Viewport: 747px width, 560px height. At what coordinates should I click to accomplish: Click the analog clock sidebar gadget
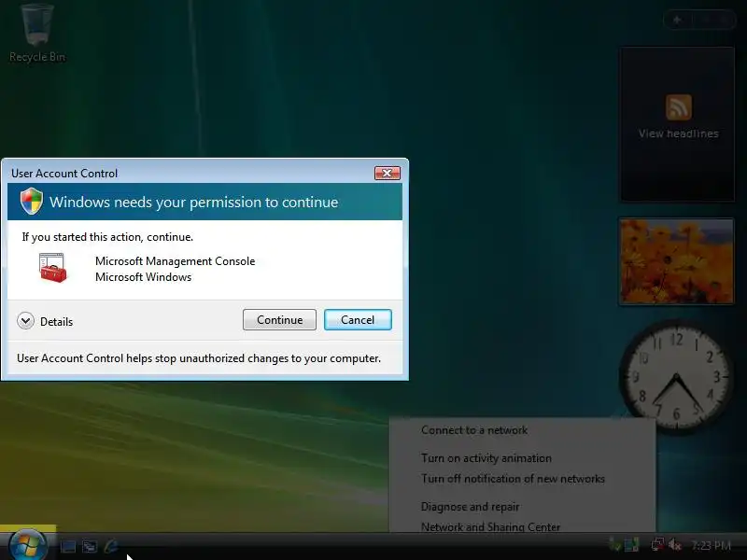[x=676, y=376]
